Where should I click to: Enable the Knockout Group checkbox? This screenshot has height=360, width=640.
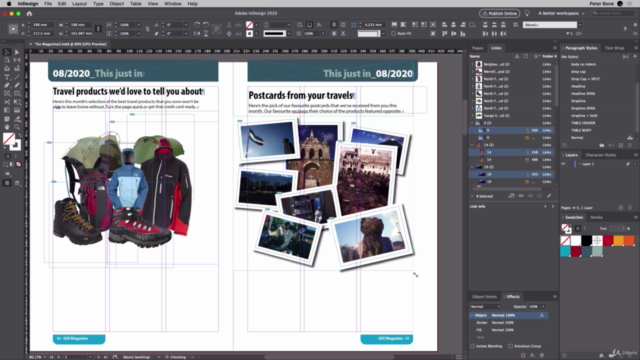pyautogui.click(x=511, y=346)
